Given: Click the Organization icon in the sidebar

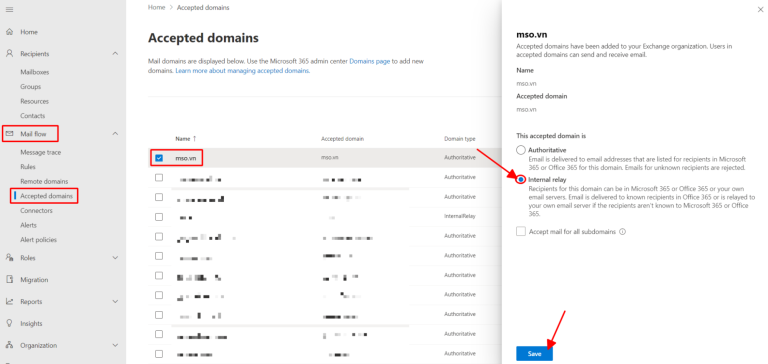Looking at the screenshot, I should click(9, 345).
